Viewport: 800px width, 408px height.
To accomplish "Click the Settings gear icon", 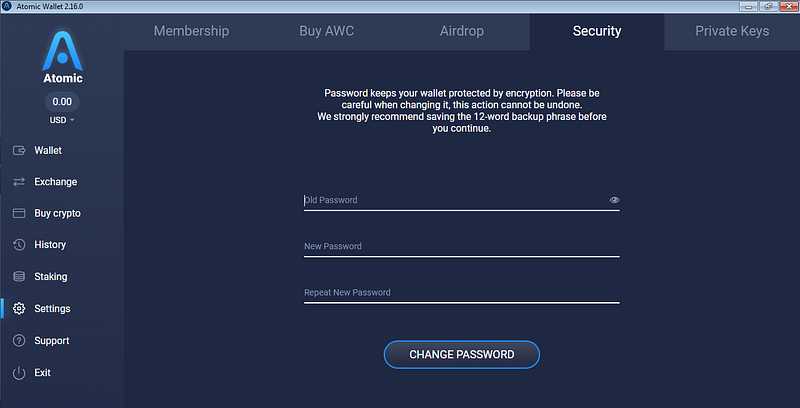I will [x=19, y=309].
